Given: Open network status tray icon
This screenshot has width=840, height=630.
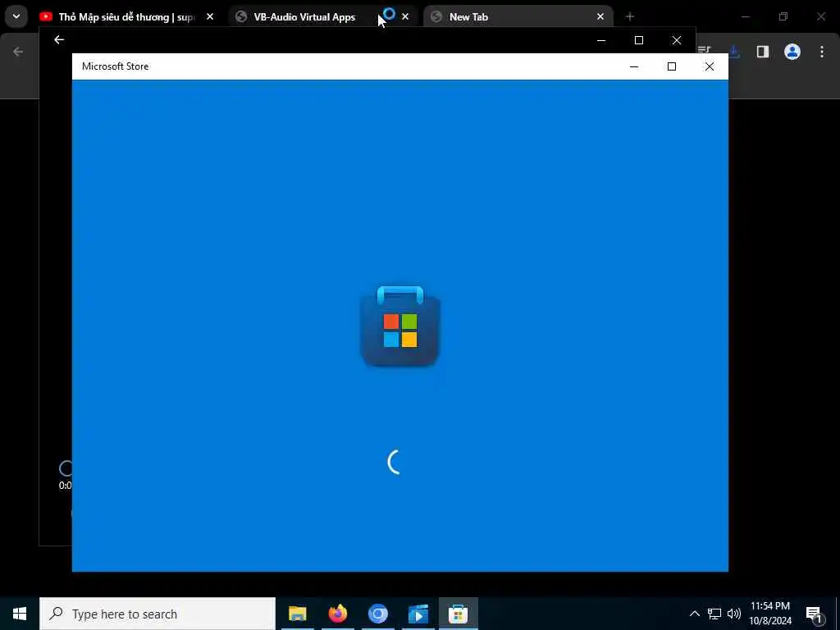Looking at the screenshot, I should [714, 614].
